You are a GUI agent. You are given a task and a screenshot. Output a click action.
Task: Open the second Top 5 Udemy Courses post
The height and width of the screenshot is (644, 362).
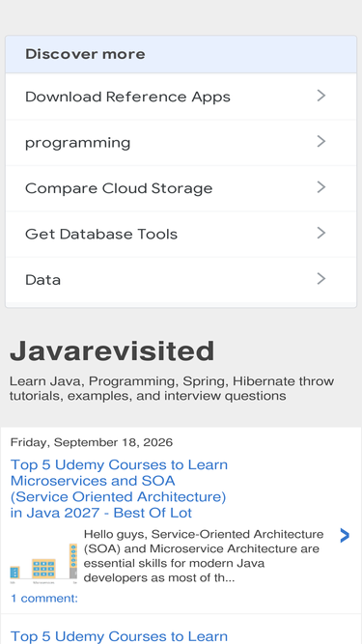coord(119,636)
